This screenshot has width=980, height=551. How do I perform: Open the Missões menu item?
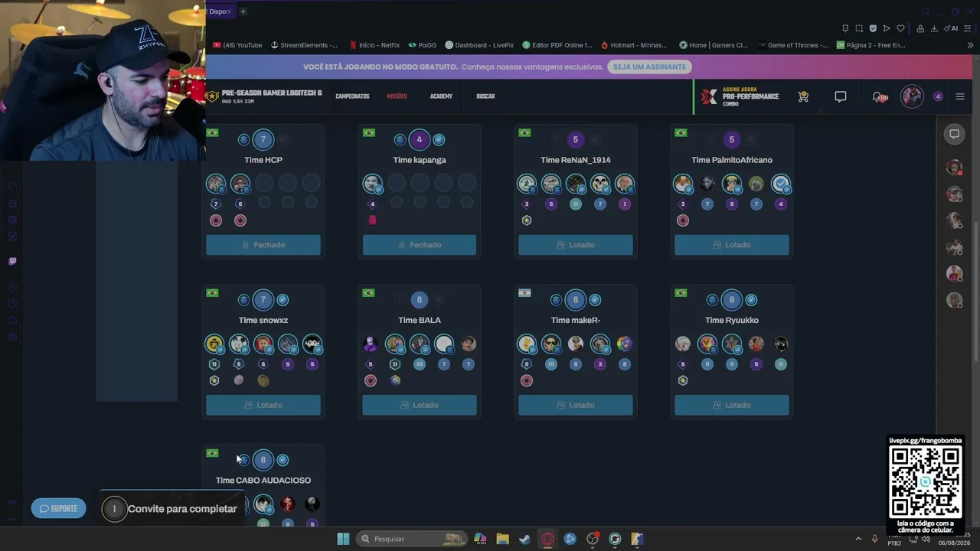click(x=397, y=96)
